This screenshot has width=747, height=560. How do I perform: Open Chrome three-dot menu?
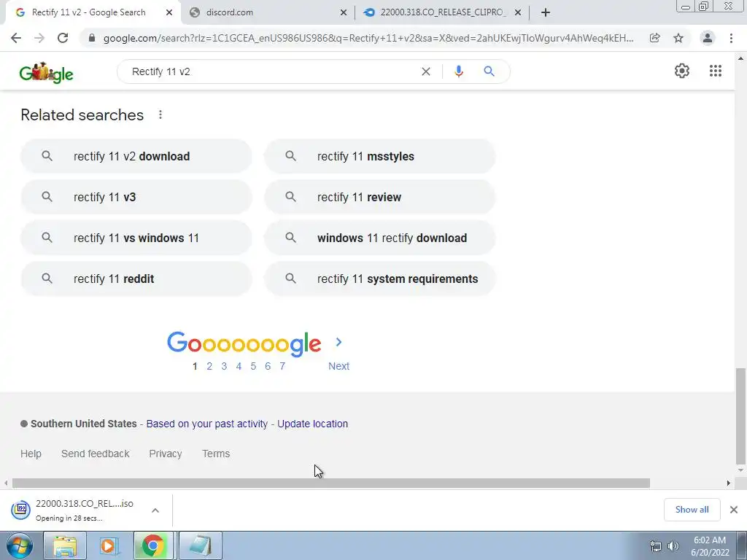click(x=731, y=38)
